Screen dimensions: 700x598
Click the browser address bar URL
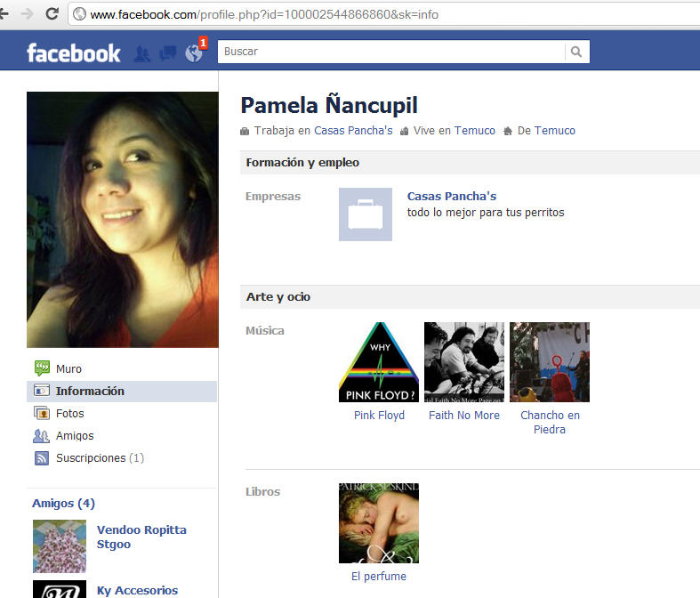pyautogui.click(x=264, y=15)
